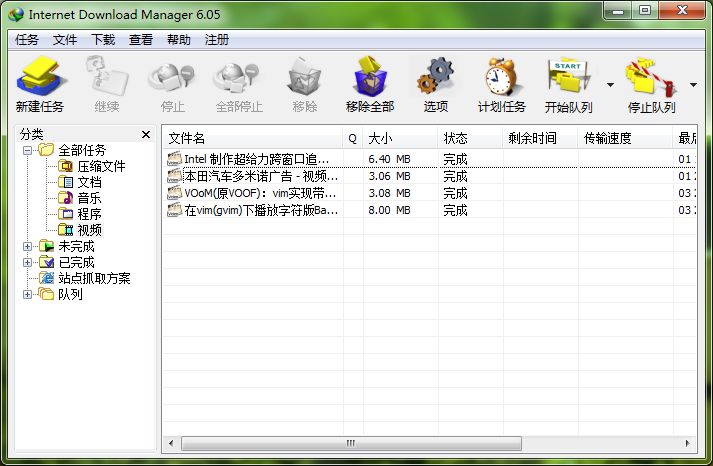Click the file icon of the Intel 制作超给力 row
Viewport: 713px width, 466px height.
[x=174, y=159]
